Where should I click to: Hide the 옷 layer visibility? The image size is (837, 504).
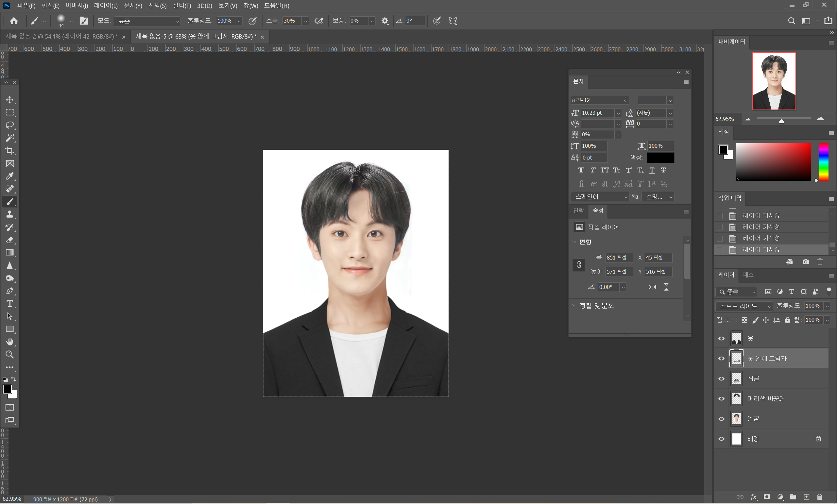pos(721,338)
